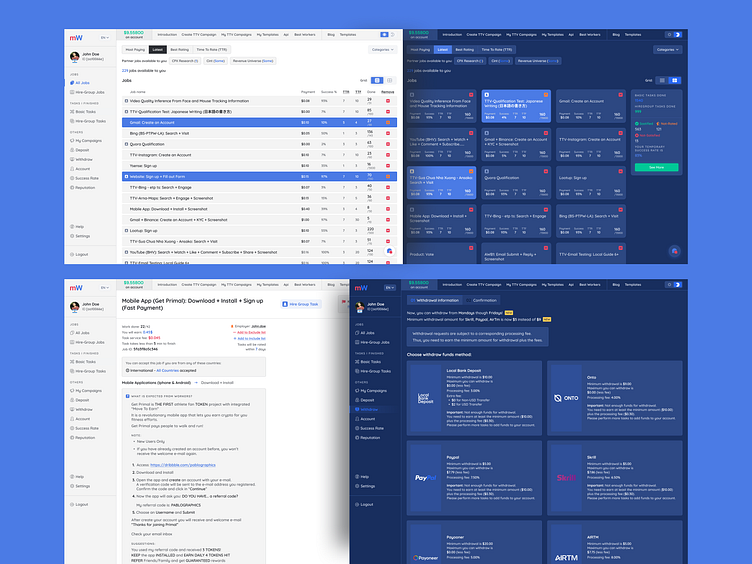The height and width of the screenshot is (564, 752).
Task: Click Reputation icon in top-left light sidebar
Action: click(x=72, y=188)
